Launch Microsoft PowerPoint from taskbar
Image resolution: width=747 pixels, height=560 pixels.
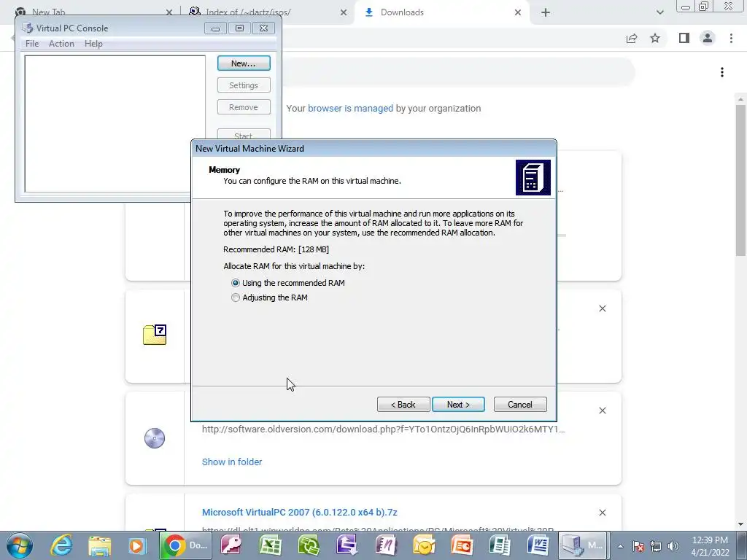[462, 545]
